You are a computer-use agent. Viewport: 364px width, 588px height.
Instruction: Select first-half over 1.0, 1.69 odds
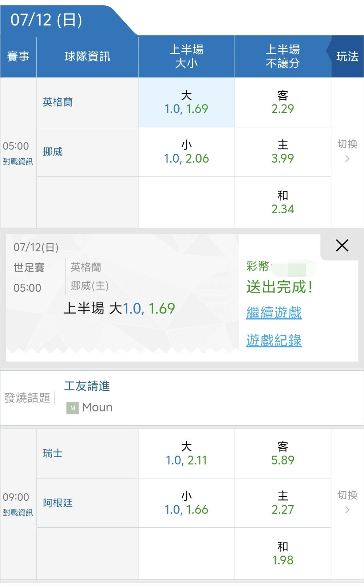click(186, 102)
